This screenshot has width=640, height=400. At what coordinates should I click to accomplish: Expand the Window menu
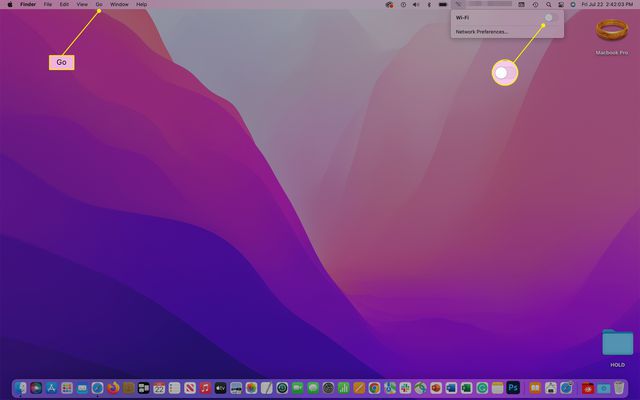point(119,5)
